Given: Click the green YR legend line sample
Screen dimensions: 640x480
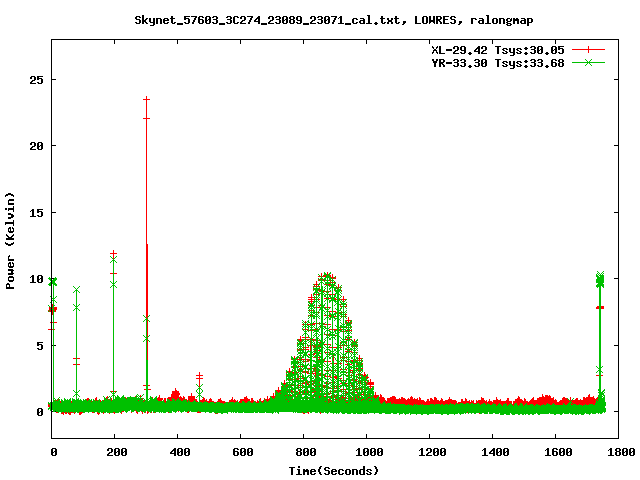Looking at the screenshot, I should (589, 62).
